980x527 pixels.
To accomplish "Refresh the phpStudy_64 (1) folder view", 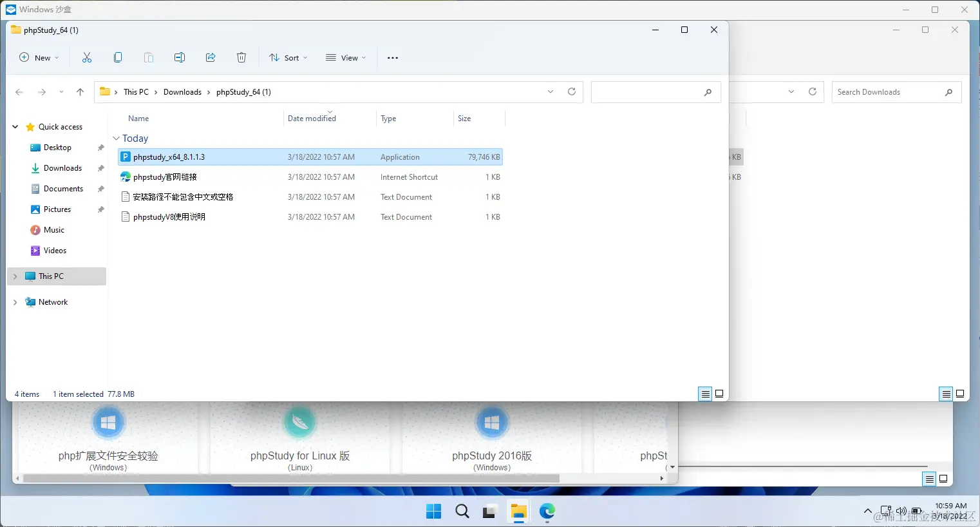I will [572, 91].
